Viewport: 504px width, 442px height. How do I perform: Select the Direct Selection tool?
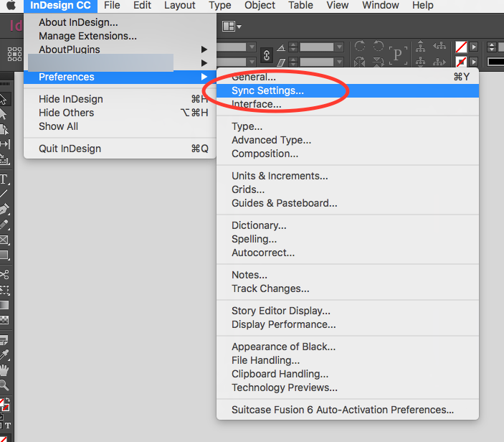click(3, 114)
